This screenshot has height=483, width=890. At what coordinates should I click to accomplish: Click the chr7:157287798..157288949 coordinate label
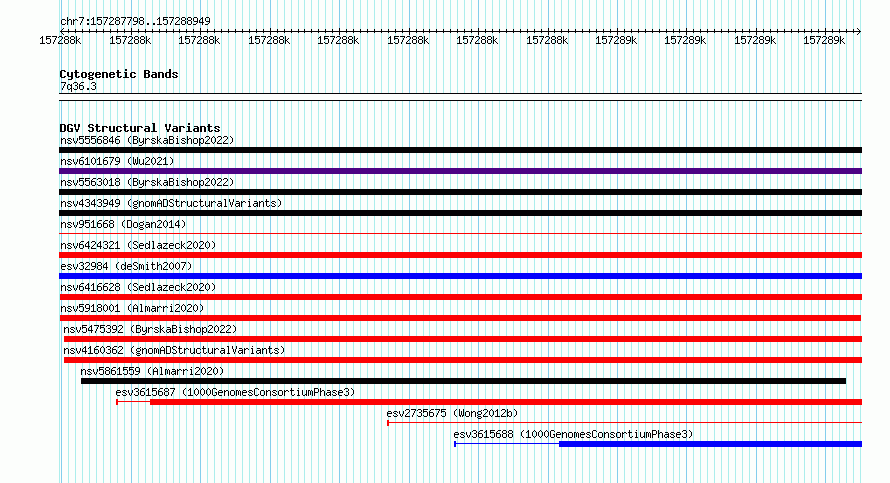coord(135,21)
